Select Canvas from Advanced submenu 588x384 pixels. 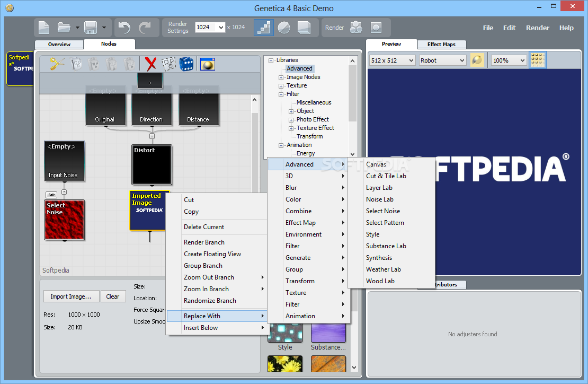click(x=391, y=164)
